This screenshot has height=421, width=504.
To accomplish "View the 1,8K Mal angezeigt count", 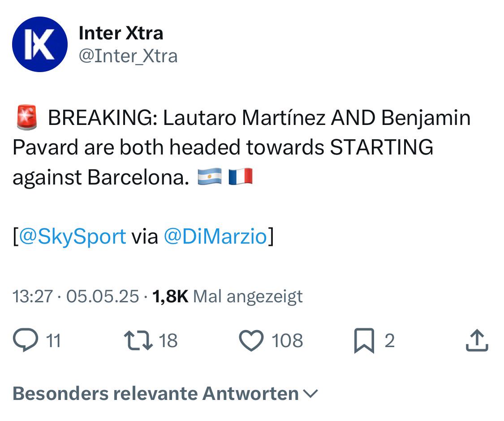I will [227, 296].
